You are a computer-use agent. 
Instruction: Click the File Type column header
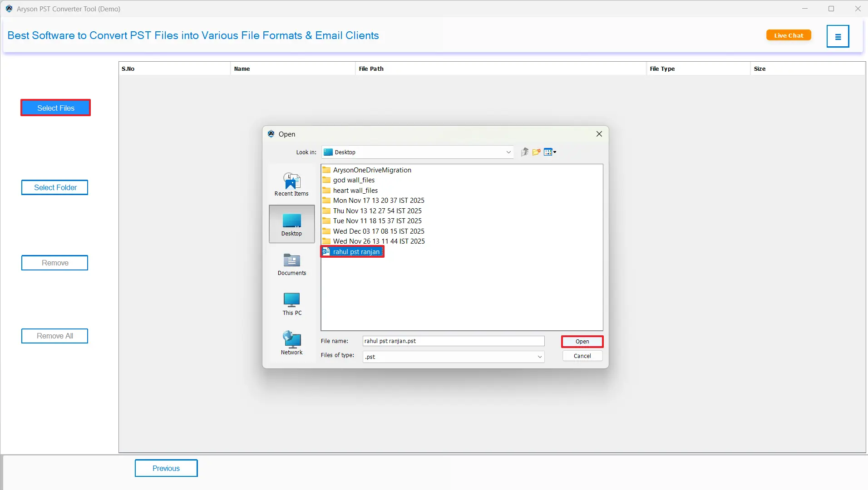698,69
